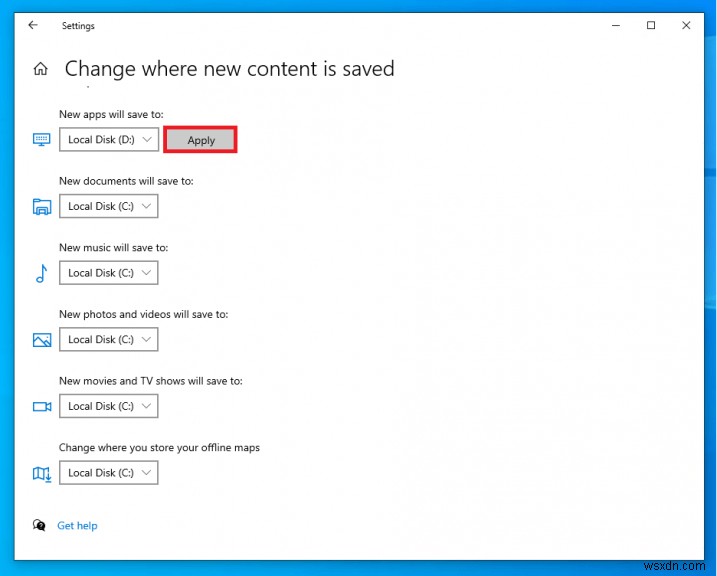Viewport: 717px width, 576px height.
Task: Click the 'New music will save to:' label
Action: click(x=113, y=248)
